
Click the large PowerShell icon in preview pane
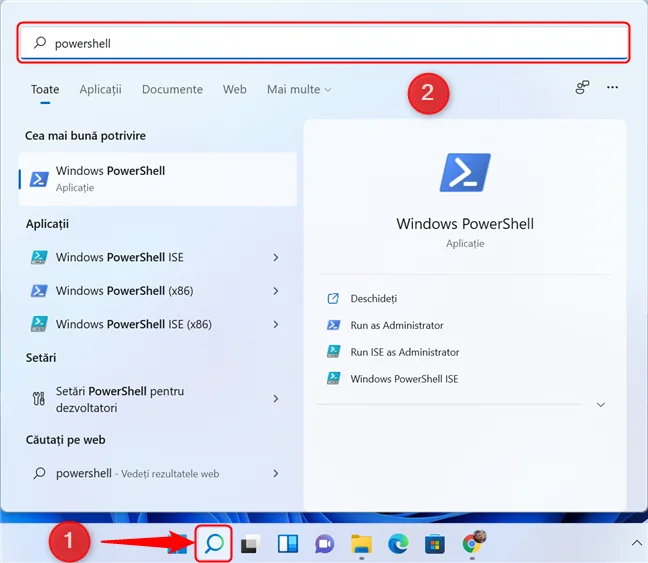click(x=465, y=172)
